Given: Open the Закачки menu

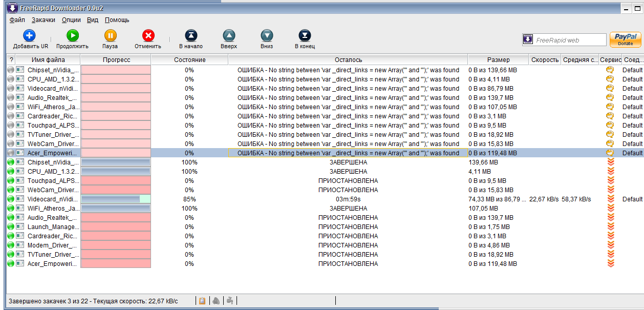Looking at the screenshot, I should point(43,20).
